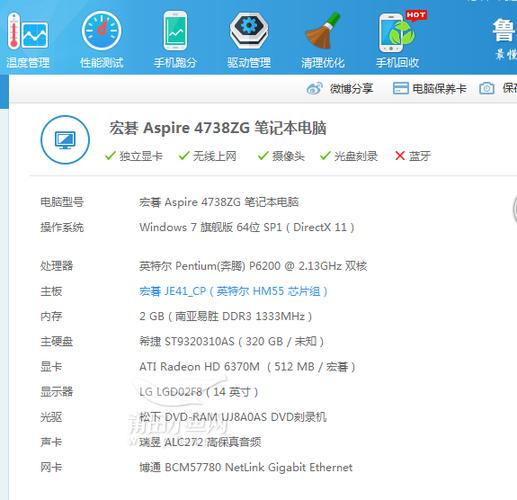The image size is (517, 500).
Task: Click the 驱动管理 label
Action: (x=249, y=63)
